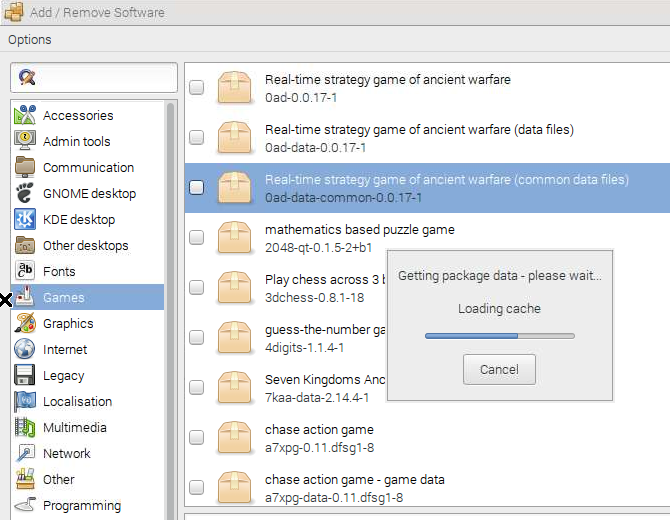Click the Games joystick icon
The image size is (670, 520).
25,297
